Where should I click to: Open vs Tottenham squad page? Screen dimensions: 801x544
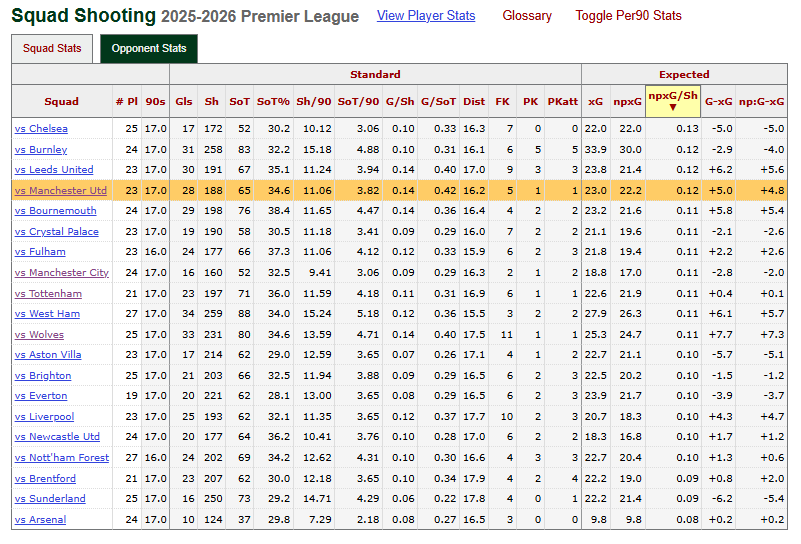click(x=48, y=293)
